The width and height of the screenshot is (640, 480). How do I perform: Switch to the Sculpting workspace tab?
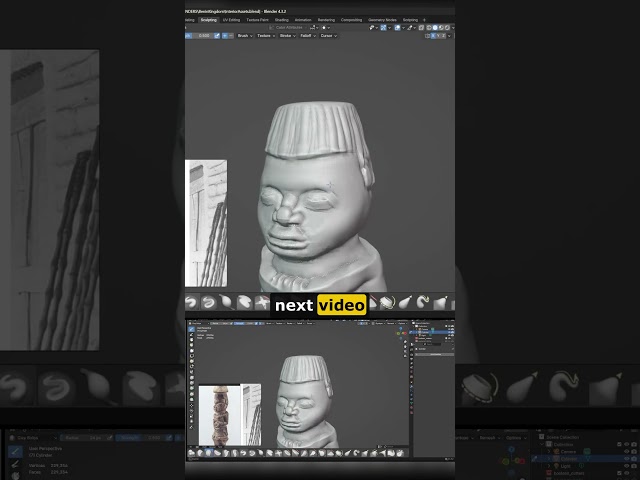pyautogui.click(x=209, y=20)
